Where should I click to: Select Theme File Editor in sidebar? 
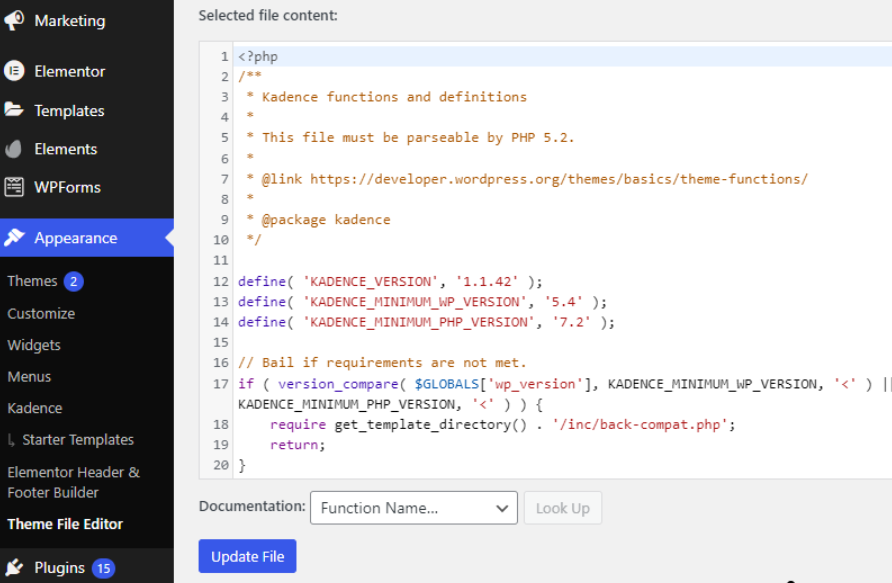pos(65,524)
